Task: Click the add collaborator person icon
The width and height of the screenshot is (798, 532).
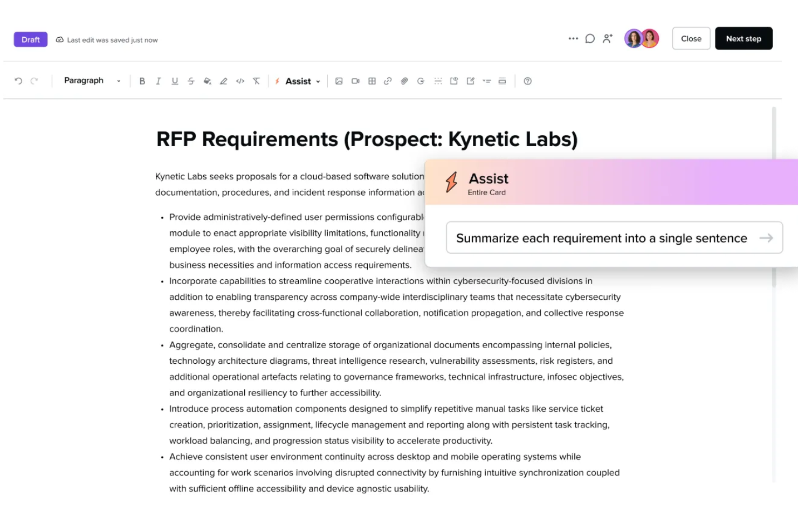Action: [608, 39]
